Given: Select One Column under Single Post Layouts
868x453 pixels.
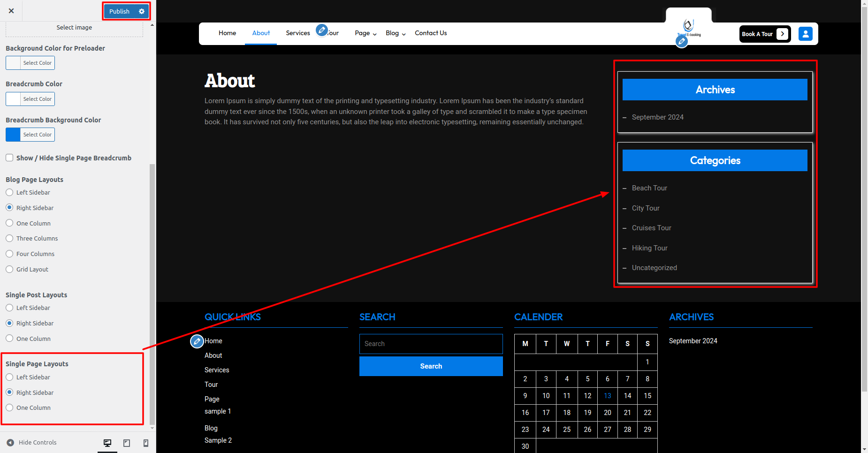Looking at the screenshot, I should click(x=9, y=339).
